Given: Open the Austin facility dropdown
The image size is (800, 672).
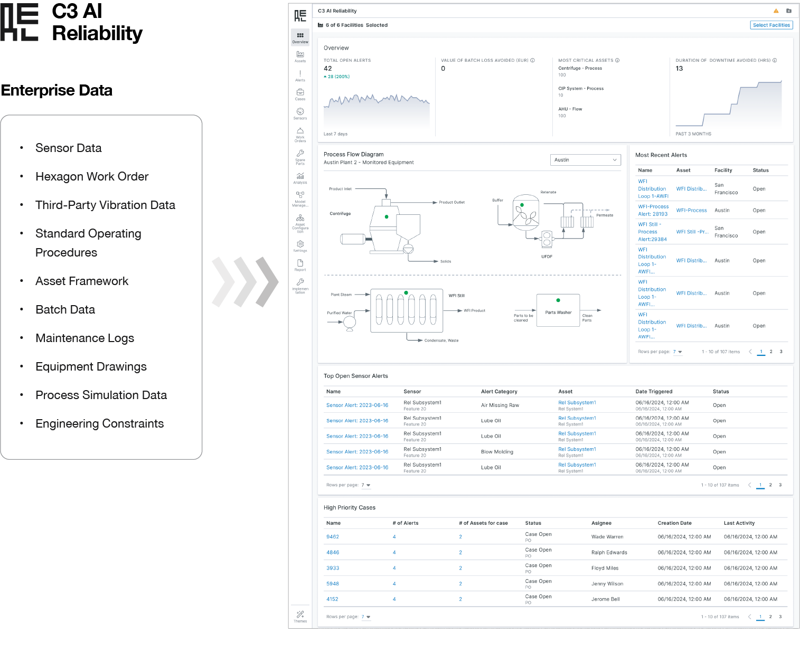Looking at the screenshot, I should coord(586,160).
